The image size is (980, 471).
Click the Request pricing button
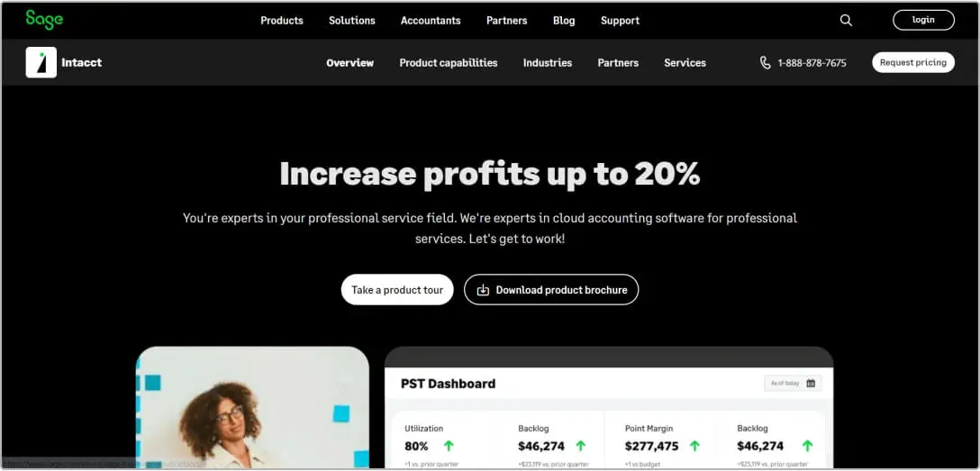click(913, 62)
